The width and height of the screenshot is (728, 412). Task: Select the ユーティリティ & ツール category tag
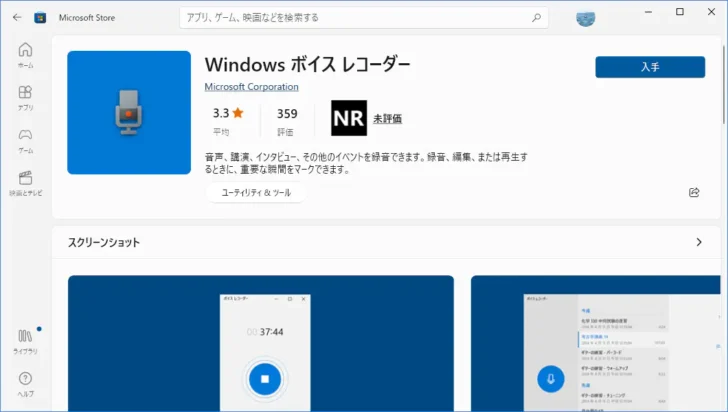click(x=256, y=193)
